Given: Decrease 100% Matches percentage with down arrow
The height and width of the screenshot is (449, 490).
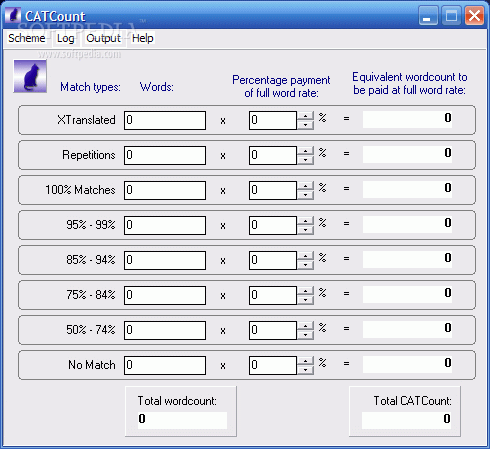Looking at the screenshot, I should pos(305,195).
